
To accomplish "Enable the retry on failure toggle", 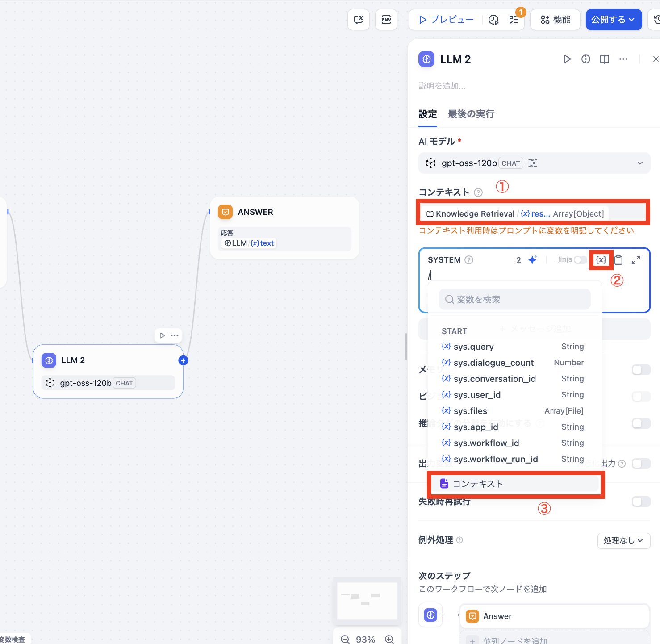I will pos(641,502).
